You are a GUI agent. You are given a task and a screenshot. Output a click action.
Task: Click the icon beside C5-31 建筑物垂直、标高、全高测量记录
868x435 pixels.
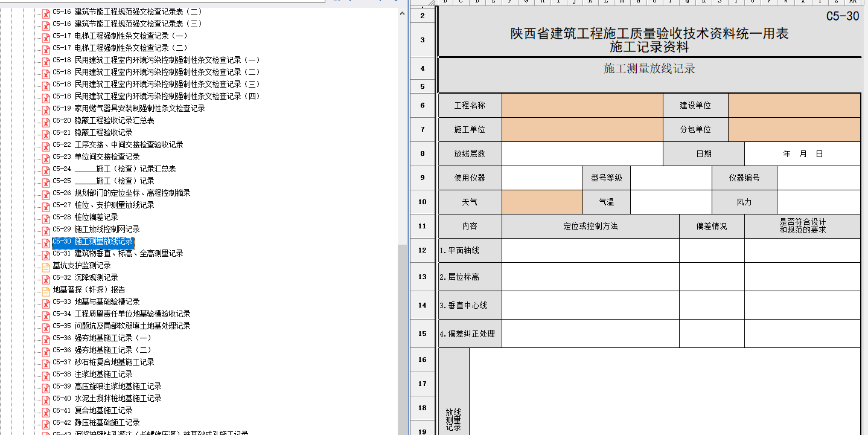(x=46, y=254)
